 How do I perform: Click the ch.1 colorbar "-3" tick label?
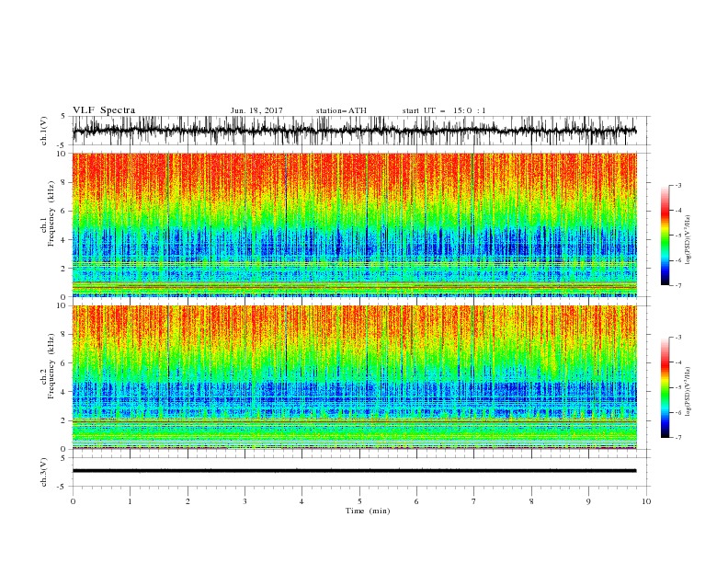(678, 185)
